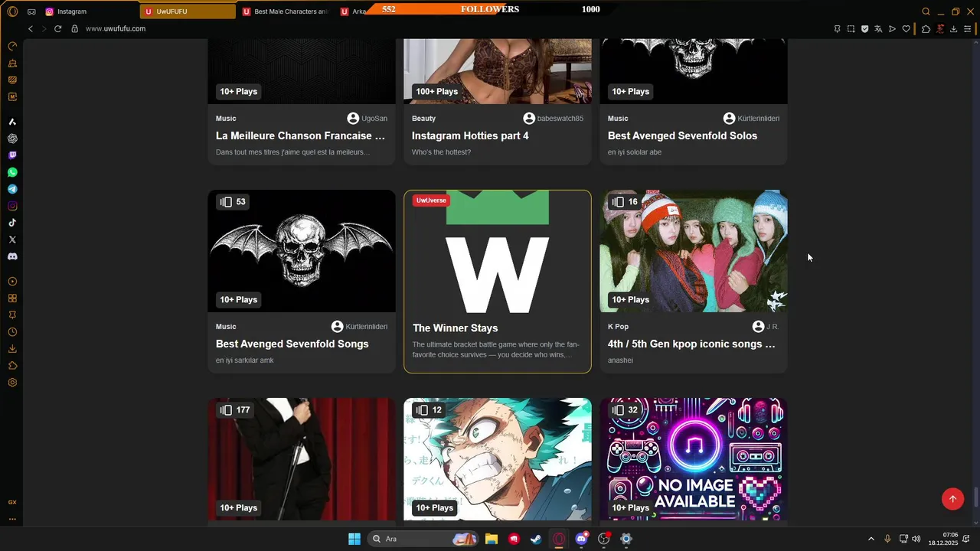Image resolution: width=980 pixels, height=551 pixels.
Task: Open Search in tabs magnifier icon
Action: click(926, 11)
